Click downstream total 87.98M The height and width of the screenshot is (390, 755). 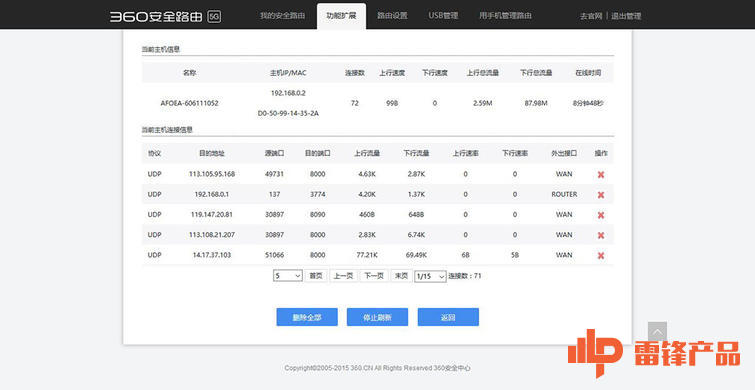coord(536,103)
